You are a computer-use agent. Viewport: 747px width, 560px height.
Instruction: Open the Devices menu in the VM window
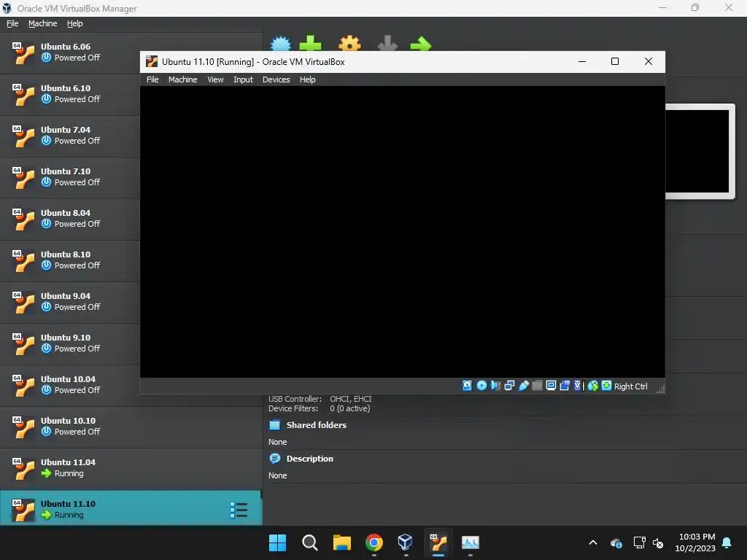click(x=276, y=79)
